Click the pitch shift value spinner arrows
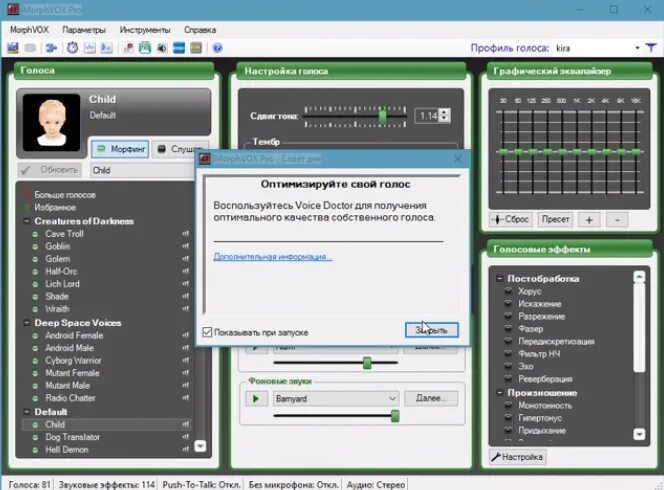This screenshot has height=490, width=664. click(444, 115)
